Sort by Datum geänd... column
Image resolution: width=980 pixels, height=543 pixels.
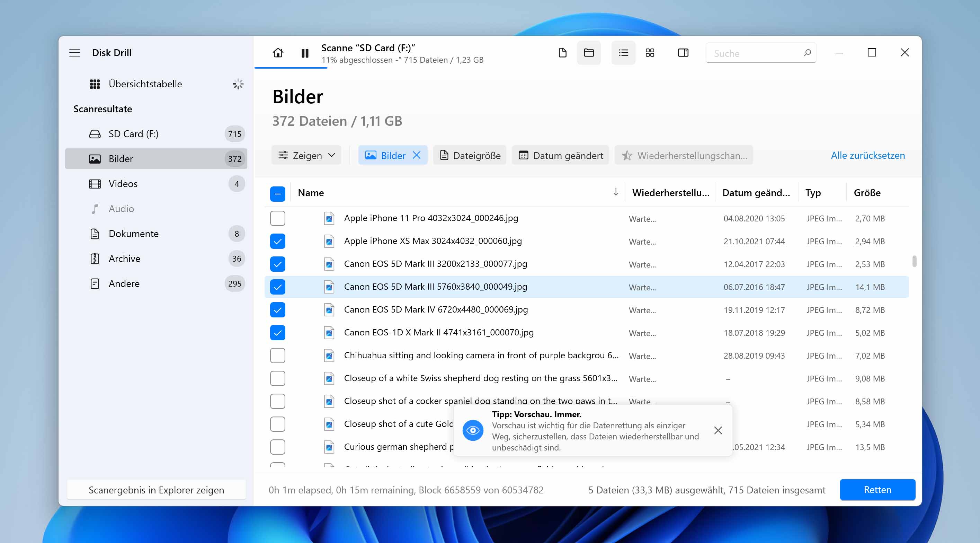click(756, 193)
